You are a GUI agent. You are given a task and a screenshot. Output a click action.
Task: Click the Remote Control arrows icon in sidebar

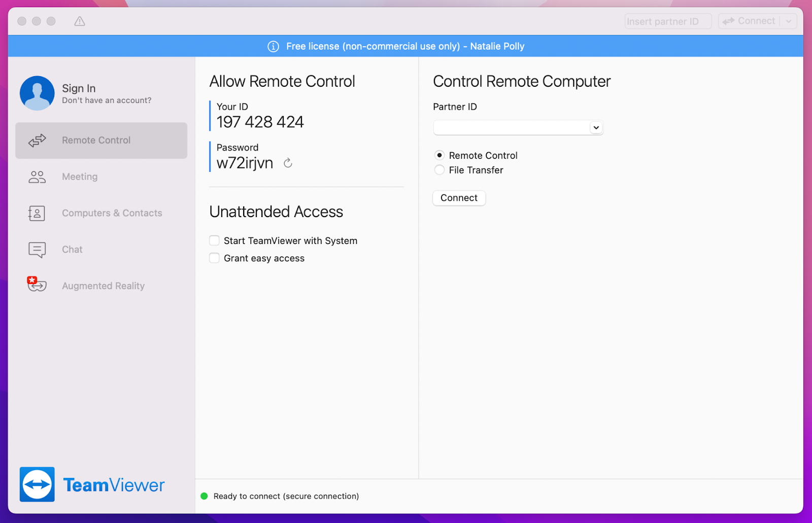coord(37,141)
